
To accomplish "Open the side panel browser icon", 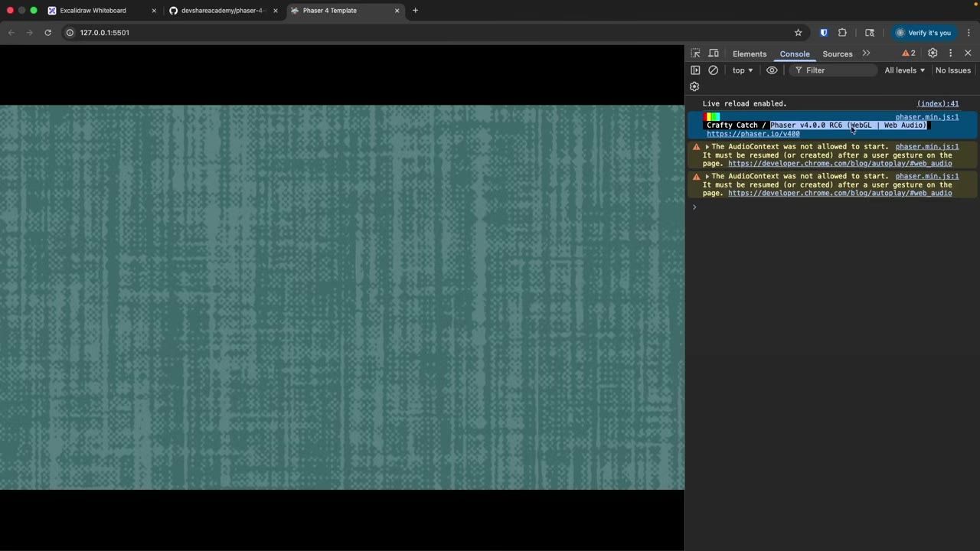I will [x=870, y=33].
